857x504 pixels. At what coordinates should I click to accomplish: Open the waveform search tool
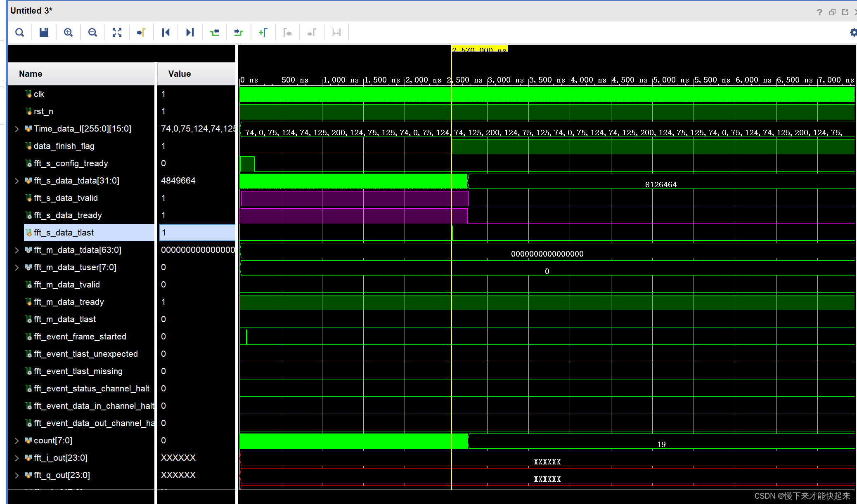point(19,32)
